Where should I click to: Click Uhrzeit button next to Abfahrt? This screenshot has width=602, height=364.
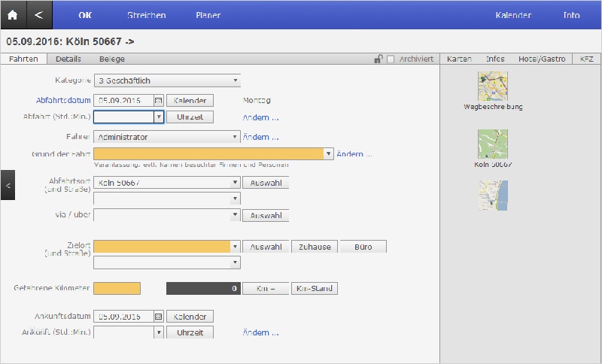[190, 117]
